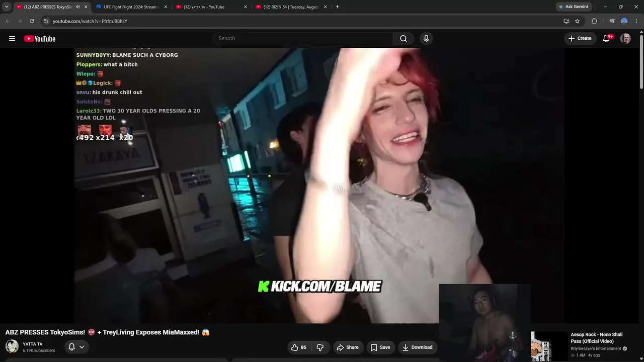Switch to the UFC Fight Night tab
644x362 pixels.
(131, 7)
